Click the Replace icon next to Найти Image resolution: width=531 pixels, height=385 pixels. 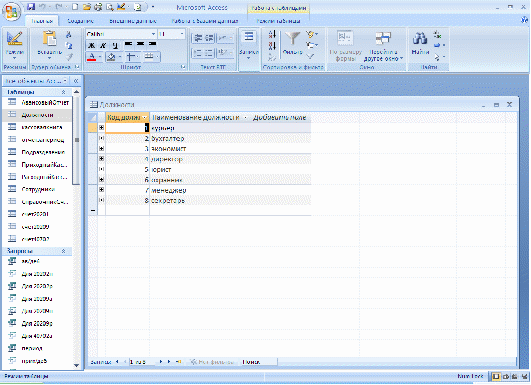438,35
